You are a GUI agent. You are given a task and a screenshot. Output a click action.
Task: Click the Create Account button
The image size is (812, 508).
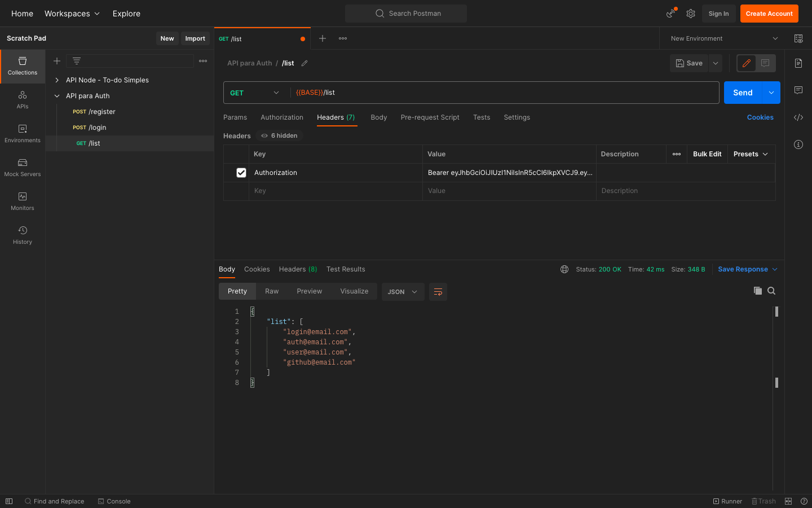point(769,14)
